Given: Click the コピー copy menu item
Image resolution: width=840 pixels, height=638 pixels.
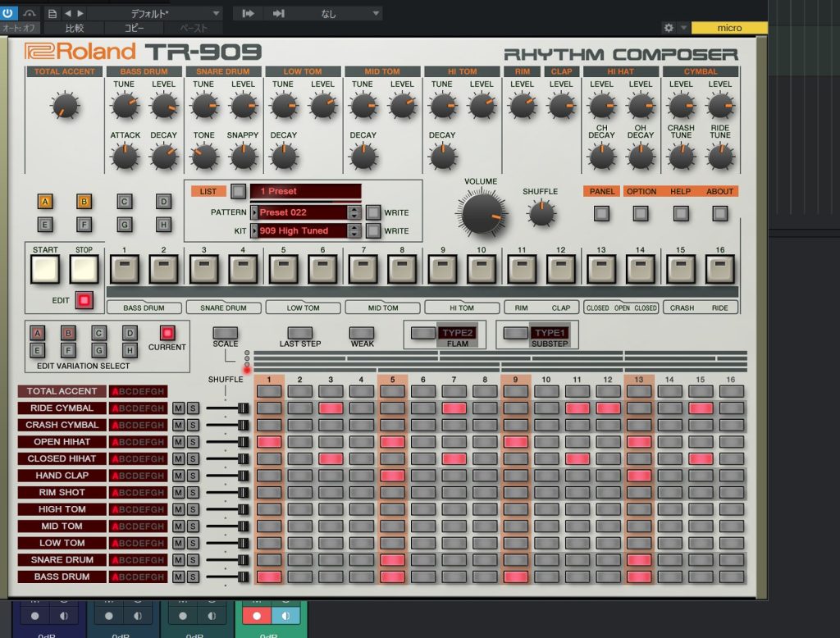Looking at the screenshot, I should tap(133, 28).
